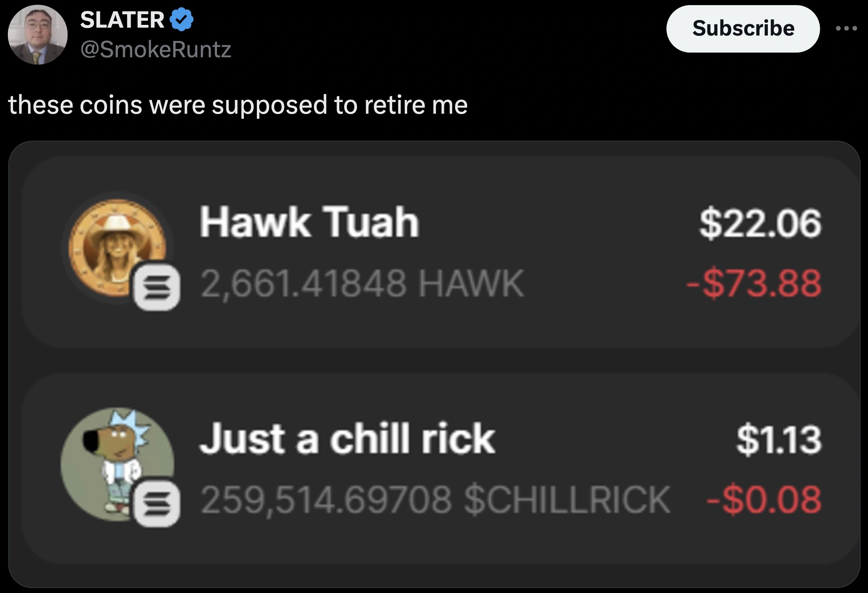Open the attached wallet screenshot image

coord(434,364)
